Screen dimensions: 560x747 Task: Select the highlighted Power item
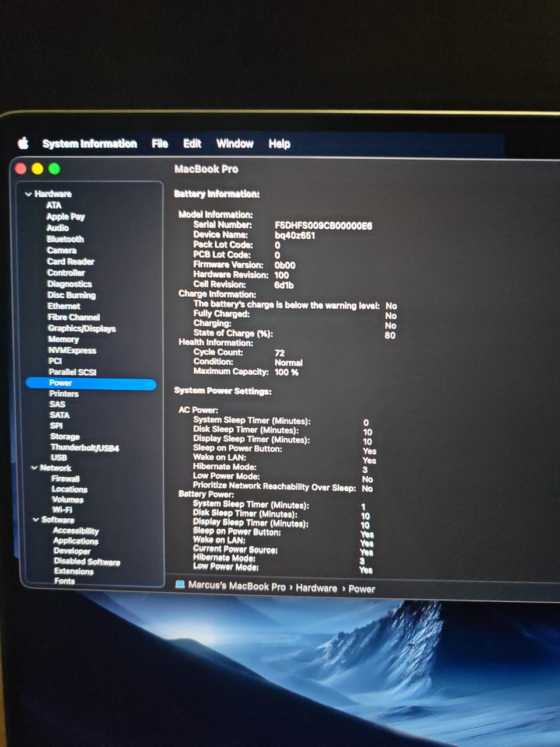(91, 383)
